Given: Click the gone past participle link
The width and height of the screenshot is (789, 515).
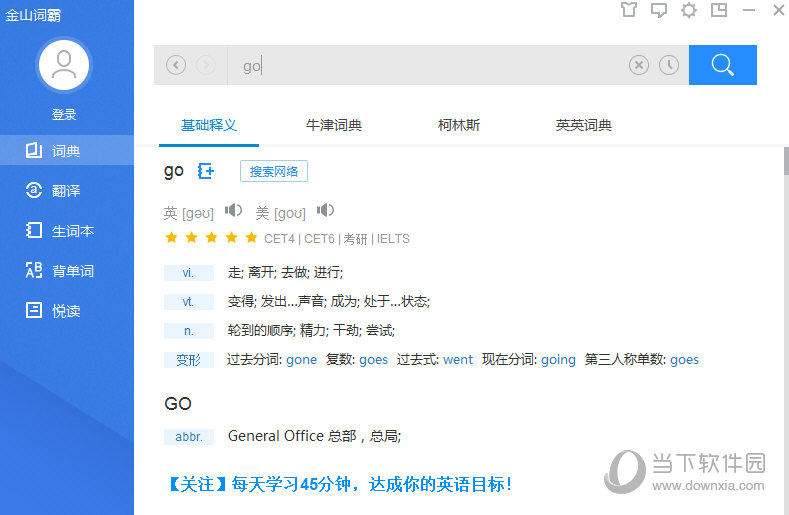Looking at the screenshot, I should tap(301, 360).
